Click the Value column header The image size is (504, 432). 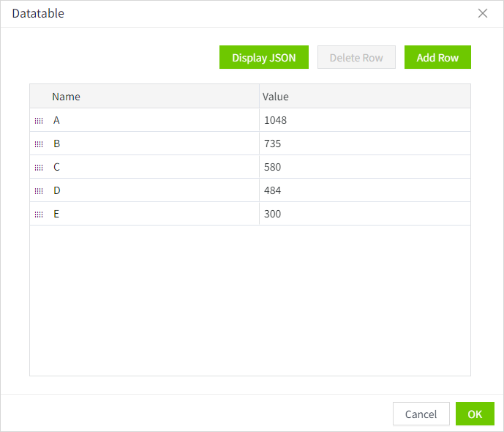pyautogui.click(x=364, y=97)
